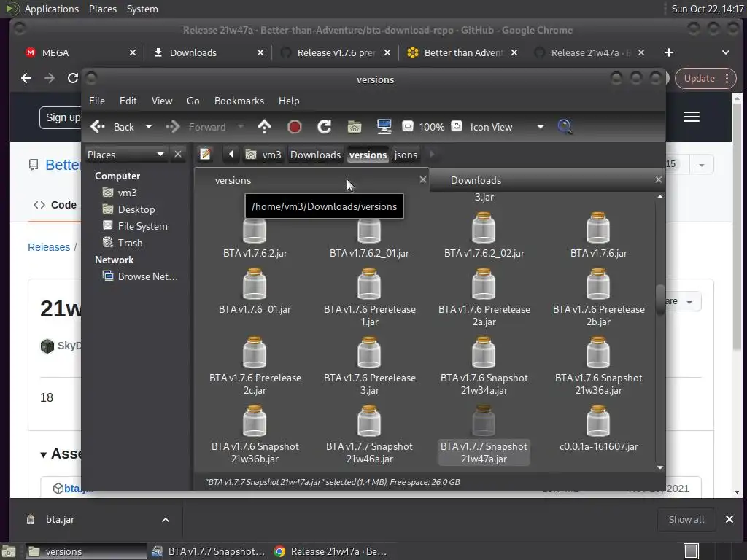
Task: Open the Icon View mode dropdown
Action: pos(506,127)
